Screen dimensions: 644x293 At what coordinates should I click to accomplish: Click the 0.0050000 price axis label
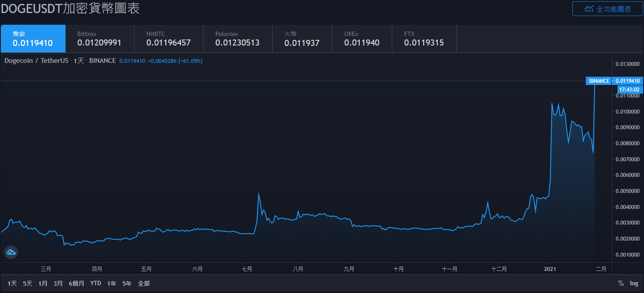pyautogui.click(x=627, y=191)
